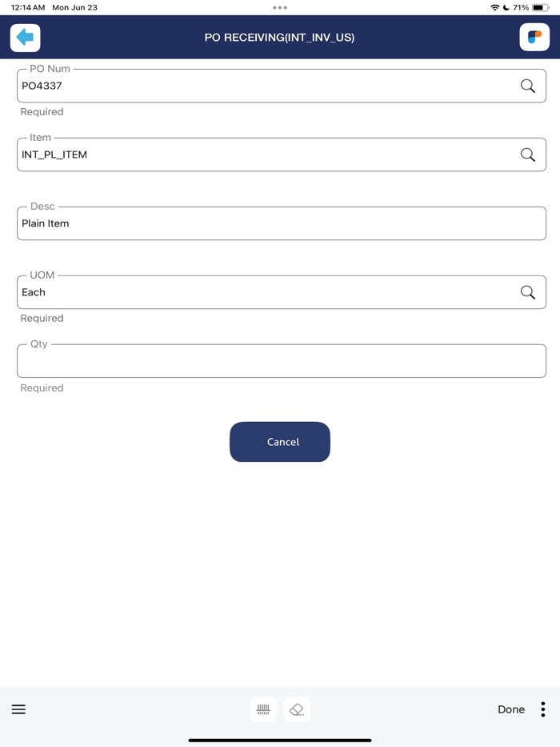
Task: Tap the app logo in the top bar
Action: [534, 37]
